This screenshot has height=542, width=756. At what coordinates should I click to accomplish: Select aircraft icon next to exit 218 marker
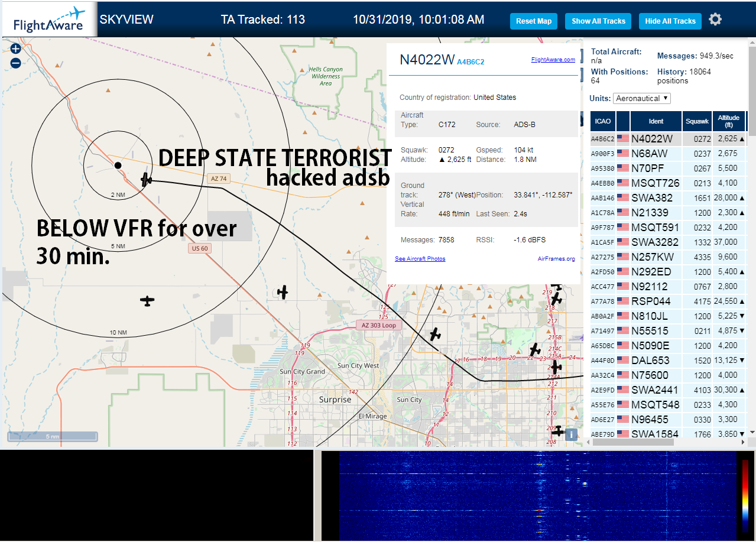[x=556, y=299]
